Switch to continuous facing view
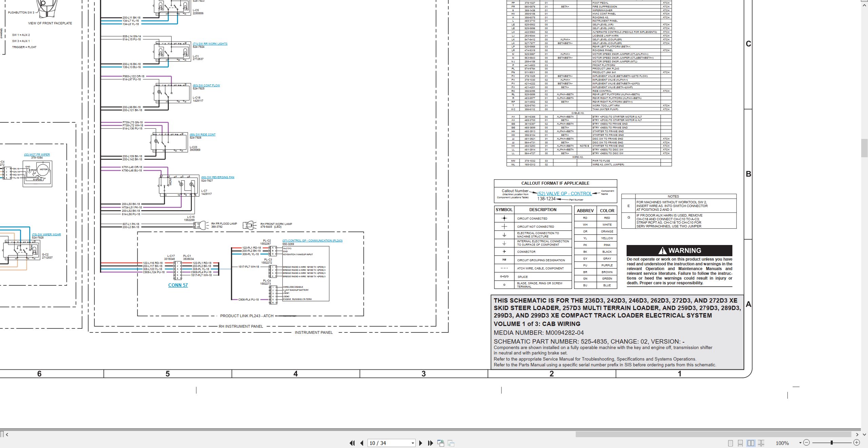The image size is (868, 448). coord(761,443)
